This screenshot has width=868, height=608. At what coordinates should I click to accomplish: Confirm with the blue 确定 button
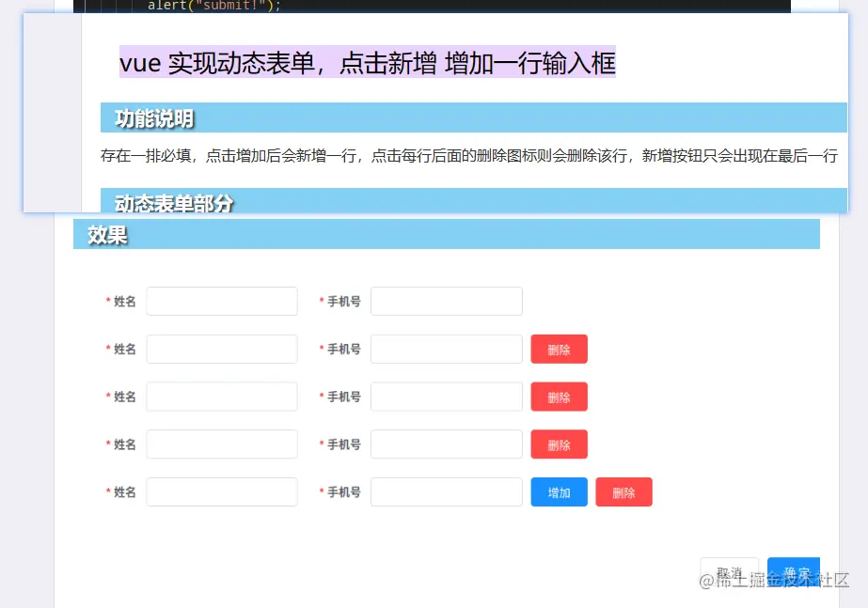pyautogui.click(x=794, y=572)
